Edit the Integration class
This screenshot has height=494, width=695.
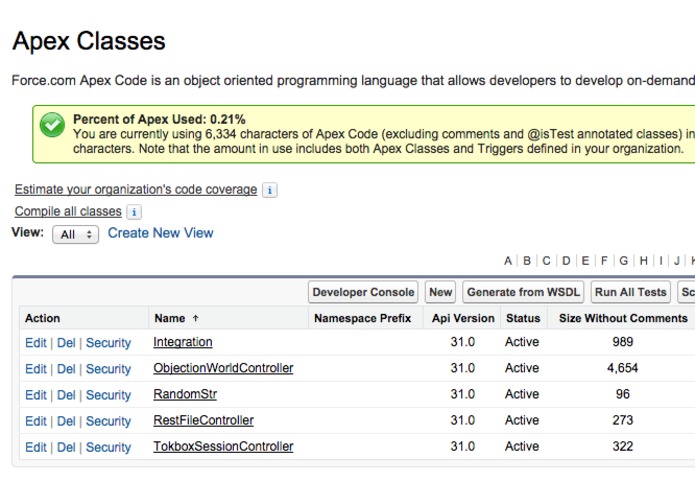(36, 342)
